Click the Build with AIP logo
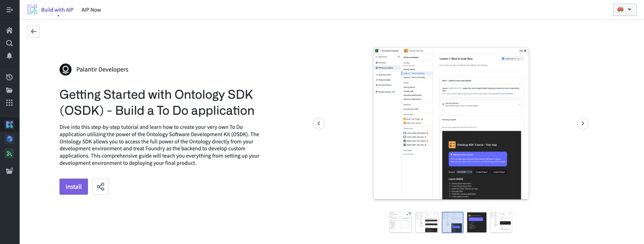The height and width of the screenshot is (244, 644). coord(32,10)
